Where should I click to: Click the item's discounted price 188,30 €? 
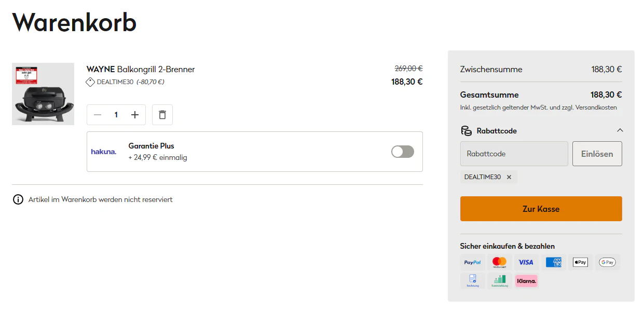point(407,82)
